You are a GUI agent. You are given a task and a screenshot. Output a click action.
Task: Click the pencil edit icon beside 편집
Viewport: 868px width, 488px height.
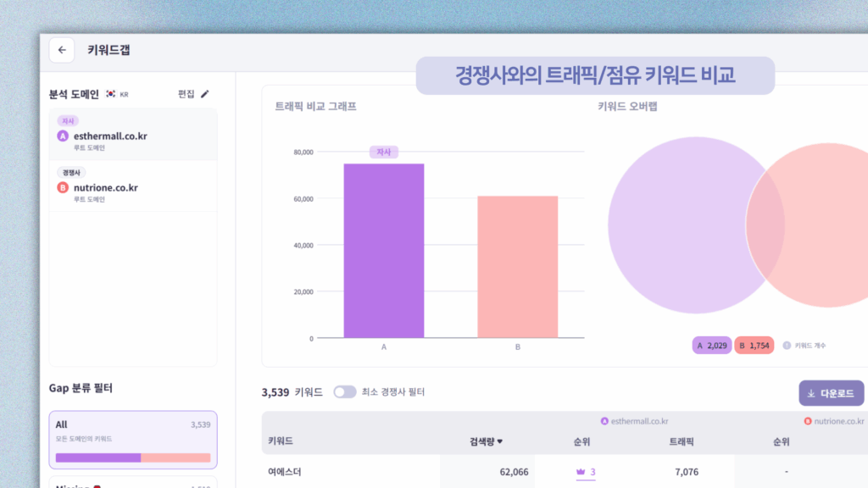[204, 94]
